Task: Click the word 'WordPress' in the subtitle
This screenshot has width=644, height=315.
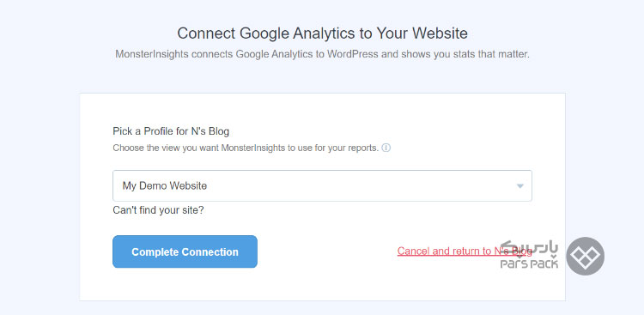Action: pyautogui.click(x=352, y=54)
